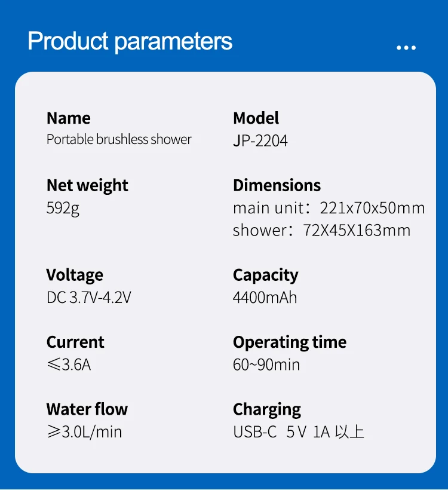Click the main unit 221x70x50mm line
448x490 pixels.
329,208
